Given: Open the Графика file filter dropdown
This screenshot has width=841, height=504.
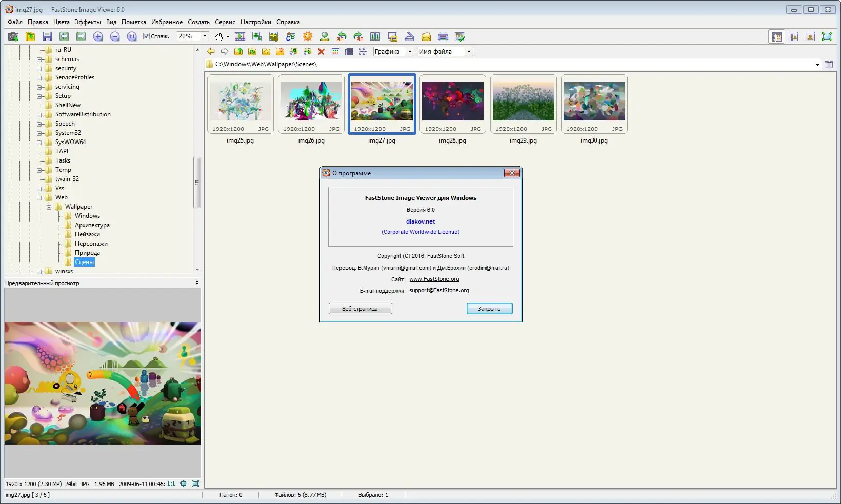Looking at the screenshot, I should (x=410, y=51).
